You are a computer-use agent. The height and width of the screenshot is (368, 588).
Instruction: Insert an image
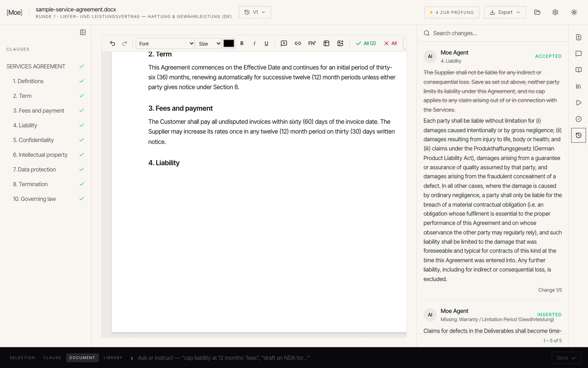[x=340, y=43]
